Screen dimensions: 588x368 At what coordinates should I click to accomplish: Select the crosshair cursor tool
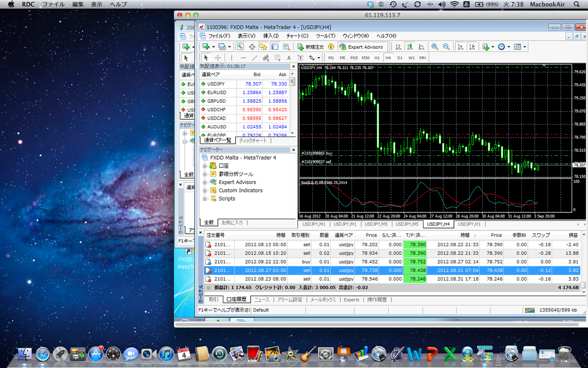(218, 58)
